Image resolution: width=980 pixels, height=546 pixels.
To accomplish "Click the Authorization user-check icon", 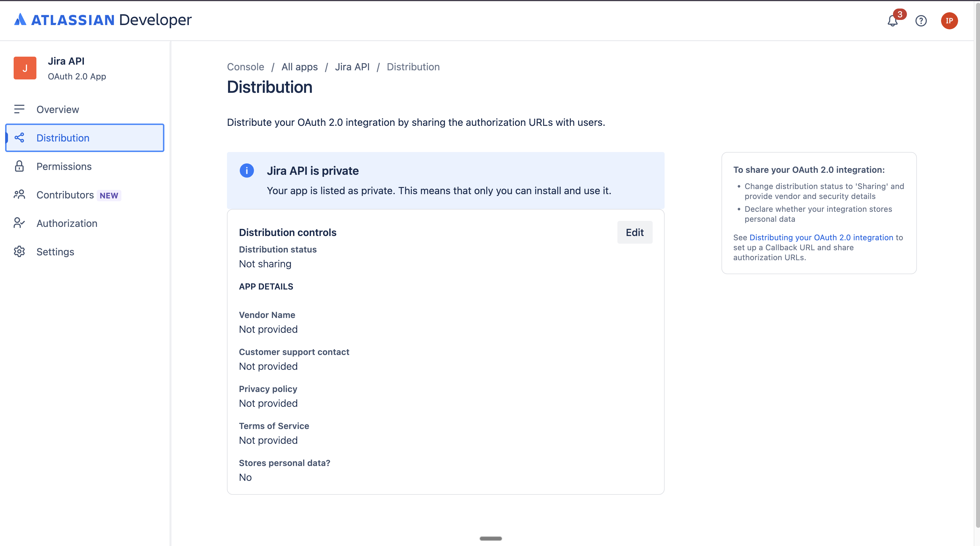I will pos(19,223).
